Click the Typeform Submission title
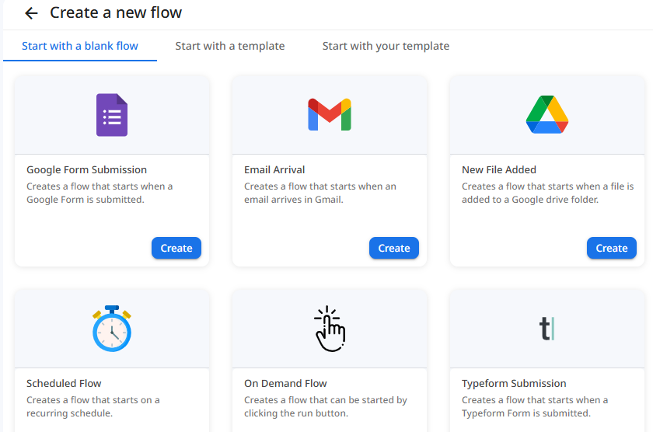 click(x=514, y=383)
